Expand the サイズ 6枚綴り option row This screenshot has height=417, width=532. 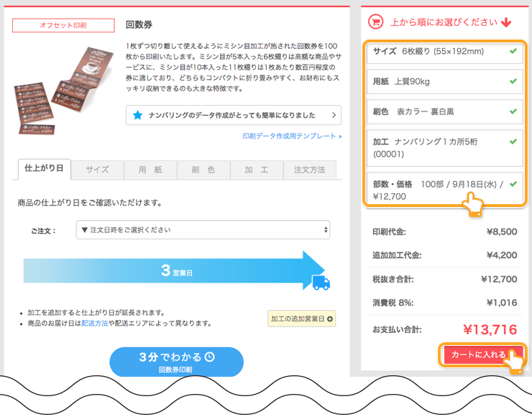(444, 52)
